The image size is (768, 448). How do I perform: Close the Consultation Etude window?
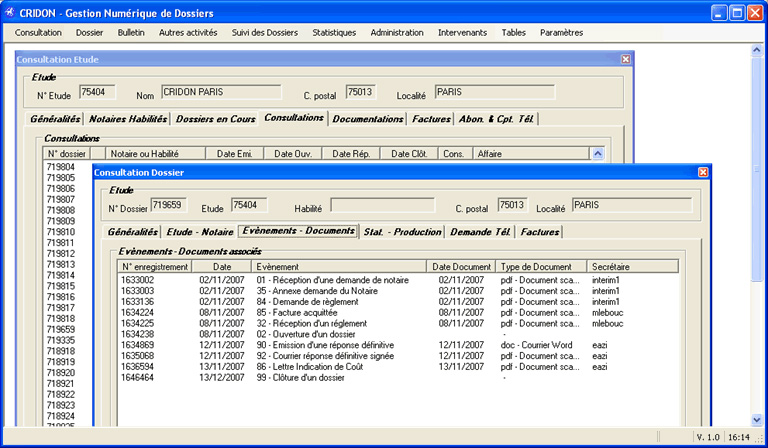[x=625, y=59]
